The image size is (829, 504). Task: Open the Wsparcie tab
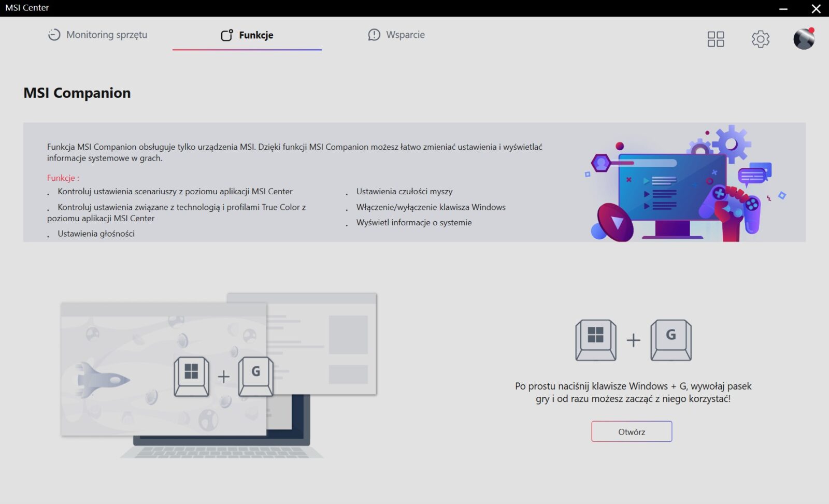pos(396,35)
